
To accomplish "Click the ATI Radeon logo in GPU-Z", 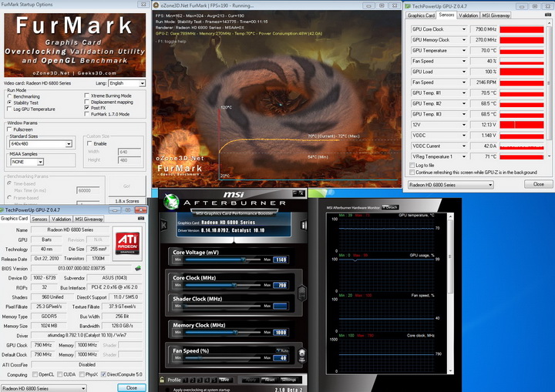I will 128,243.
